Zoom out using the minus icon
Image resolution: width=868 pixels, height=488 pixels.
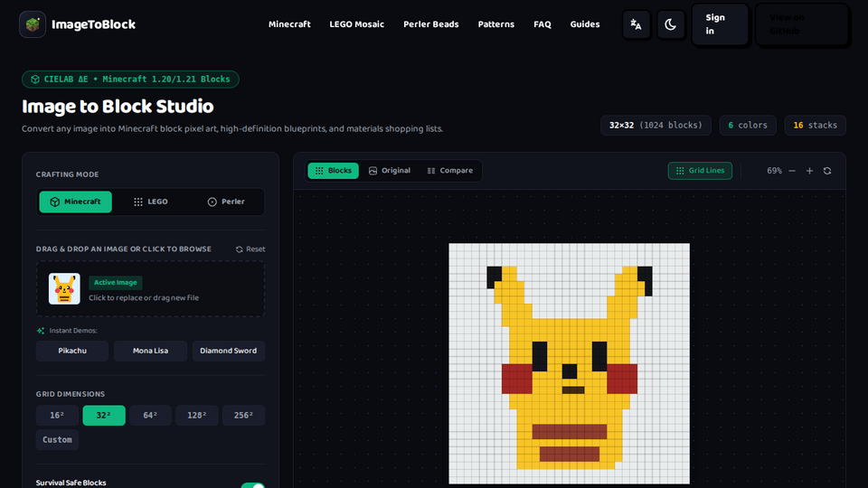tap(792, 171)
